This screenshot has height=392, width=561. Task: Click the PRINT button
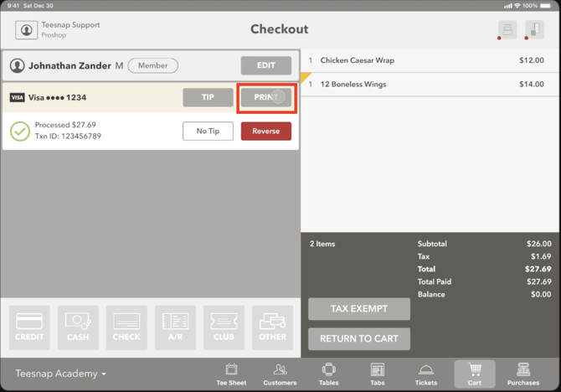tap(265, 97)
